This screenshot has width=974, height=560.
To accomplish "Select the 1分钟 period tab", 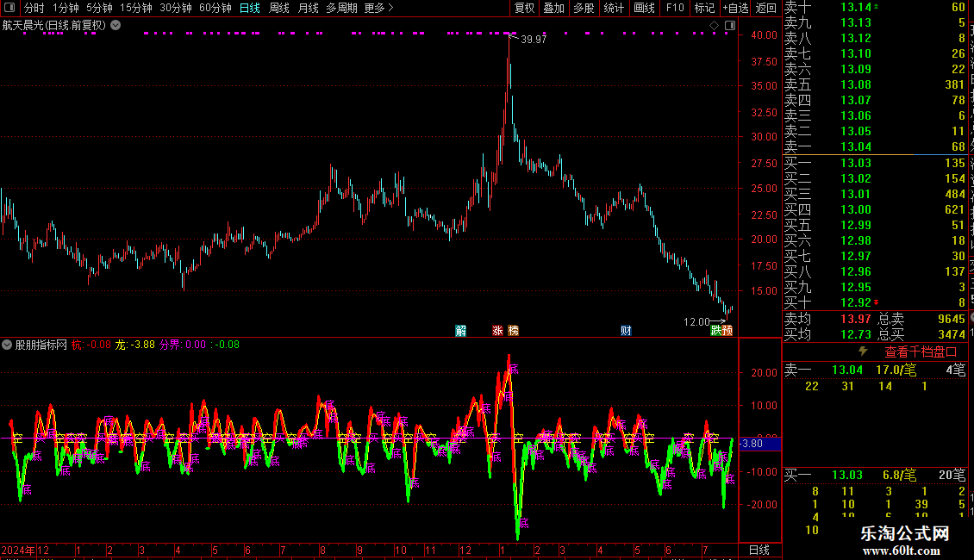I will pos(66,8).
